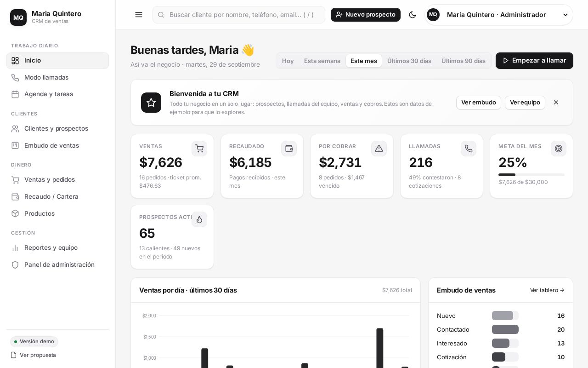Viewport: 588px width, 368px height.
Task: Click the Nuevo prospecto button
Action: 366,15
